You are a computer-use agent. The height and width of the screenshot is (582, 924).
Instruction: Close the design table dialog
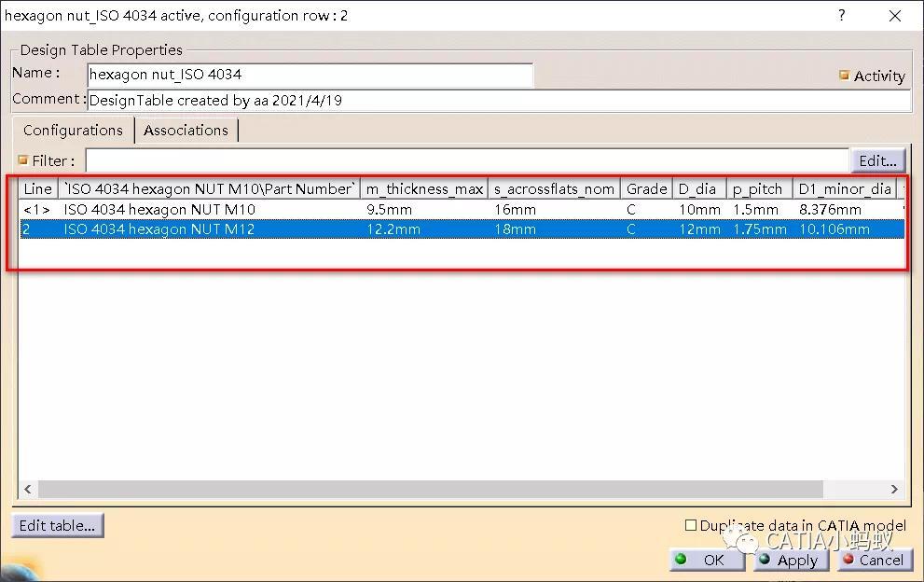tap(894, 16)
